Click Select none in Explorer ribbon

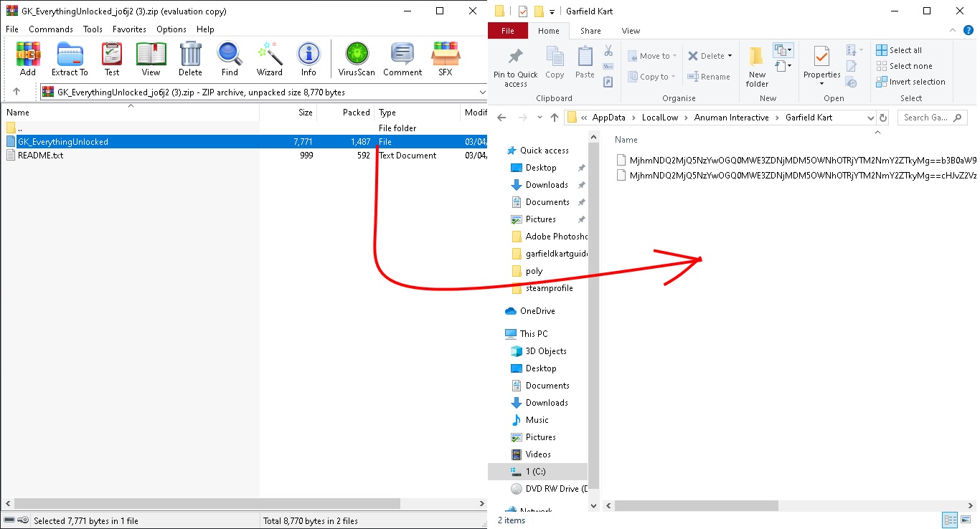click(904, 66)
